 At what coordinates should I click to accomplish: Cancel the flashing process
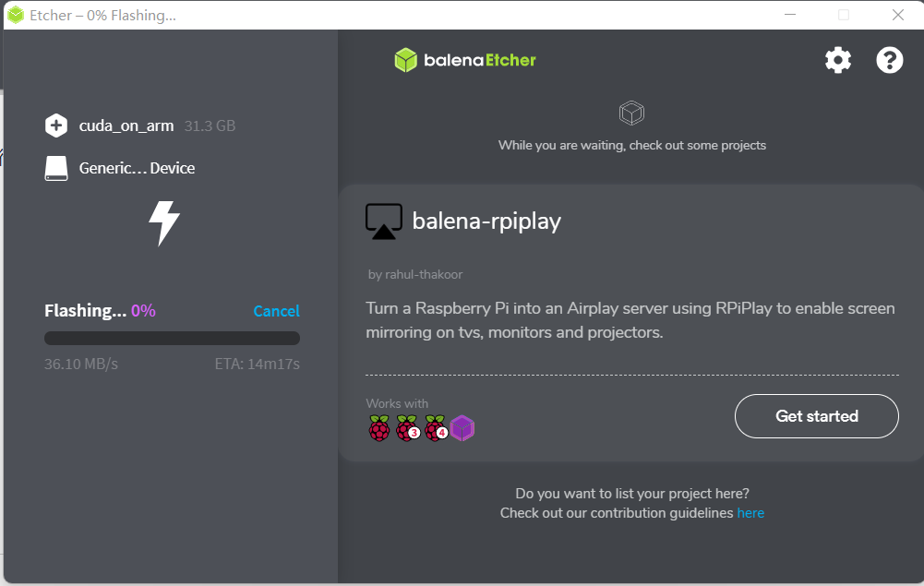click(x=276, y=311)
